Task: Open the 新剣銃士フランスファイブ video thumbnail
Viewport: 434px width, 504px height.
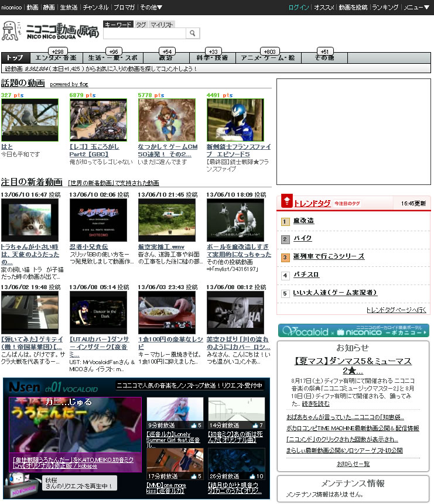Action: (x=235, y=120)
